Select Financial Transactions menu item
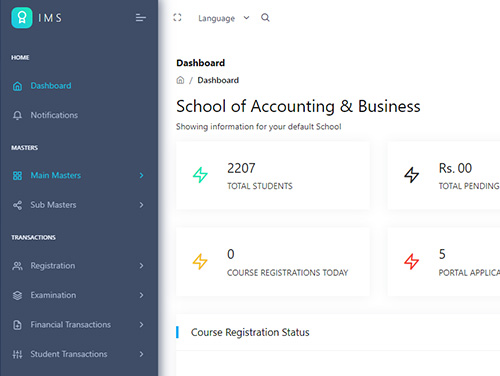Image resolution: width=500 pixels, height=376 pixels. tap(70, 325)
